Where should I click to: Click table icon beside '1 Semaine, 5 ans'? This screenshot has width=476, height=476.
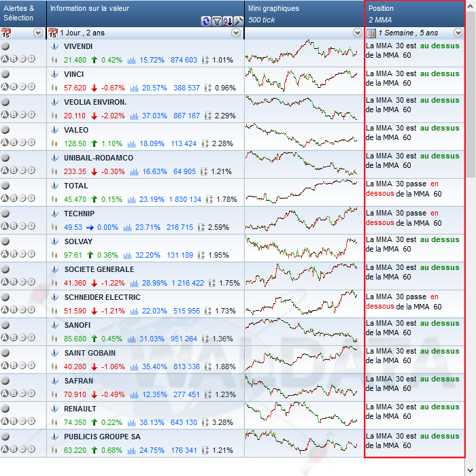pyautogui.click(x=371, y=33)
